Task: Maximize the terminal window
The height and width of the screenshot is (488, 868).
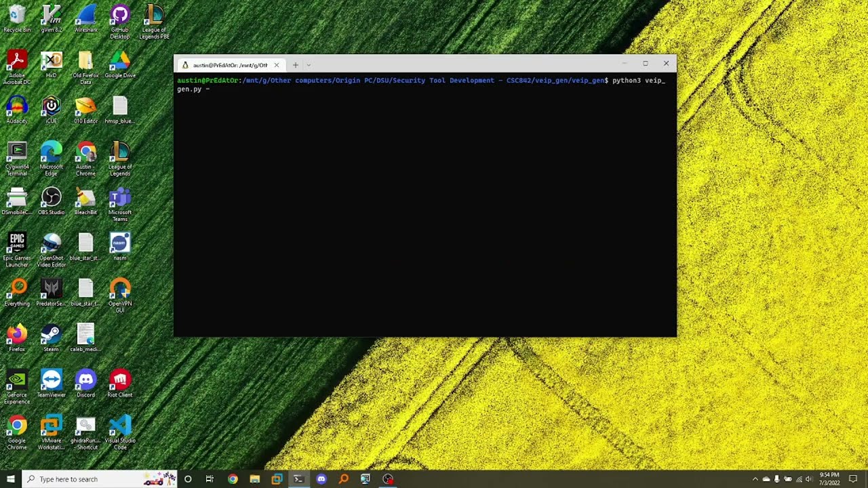Action: click(x=645, y=64)
